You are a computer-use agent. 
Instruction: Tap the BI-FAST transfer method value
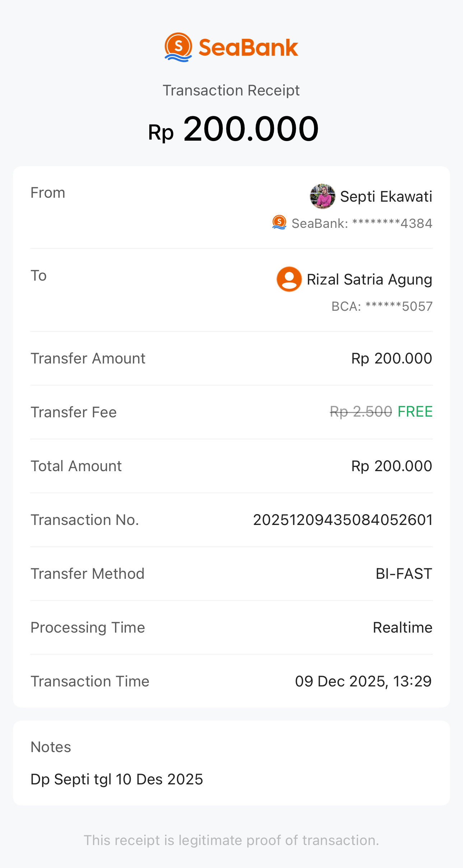coord(404,574)
